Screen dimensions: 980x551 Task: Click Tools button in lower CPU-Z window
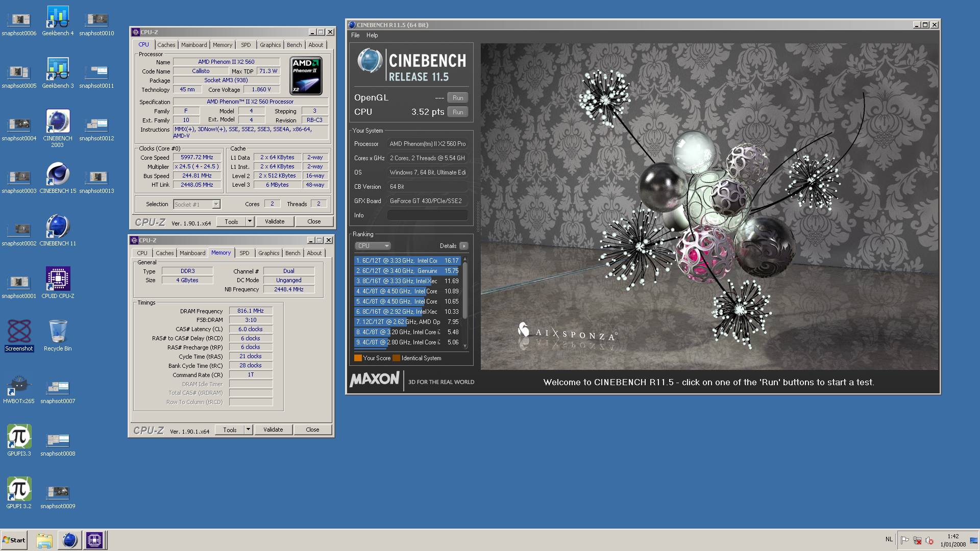[230, 430]
